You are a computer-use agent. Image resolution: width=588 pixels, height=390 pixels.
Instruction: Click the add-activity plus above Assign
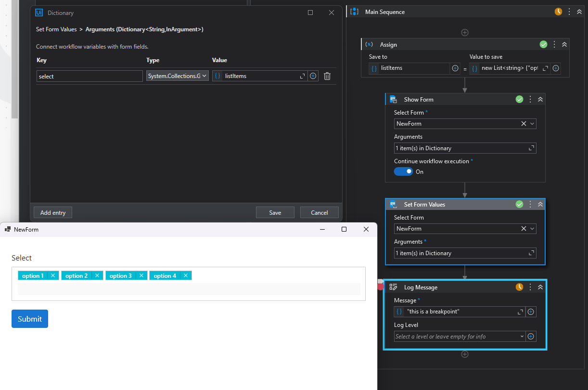point(465,33)
